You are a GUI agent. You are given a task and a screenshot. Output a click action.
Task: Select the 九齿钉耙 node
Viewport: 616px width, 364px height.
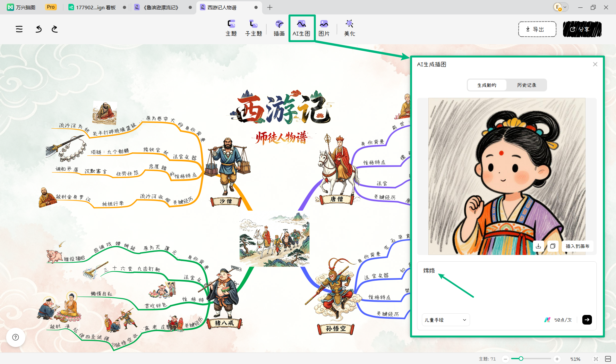pos(149,269)
